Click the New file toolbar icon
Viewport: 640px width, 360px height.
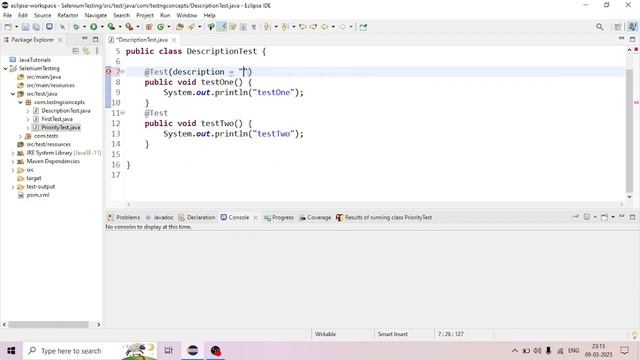(8, 27)
